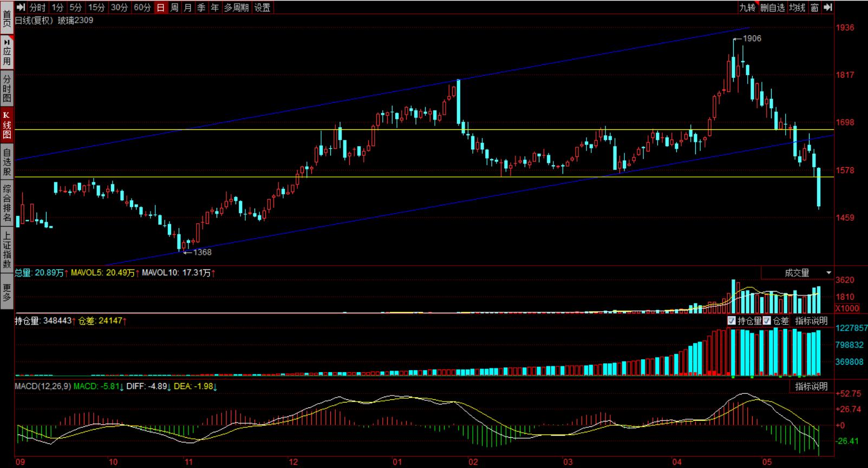Open the 自选股 watchlist sidebar tab
The height and width of the screenshot is (468, 868).
click(x=7, y=162)
